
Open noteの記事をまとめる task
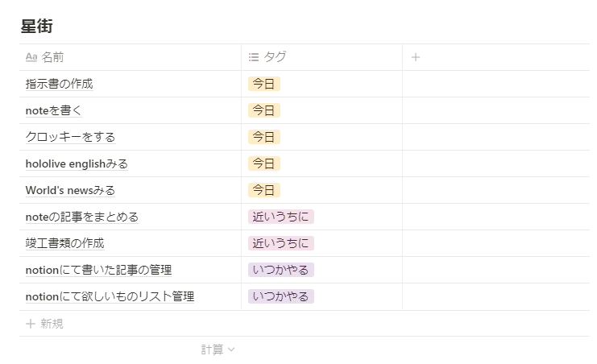82,217
